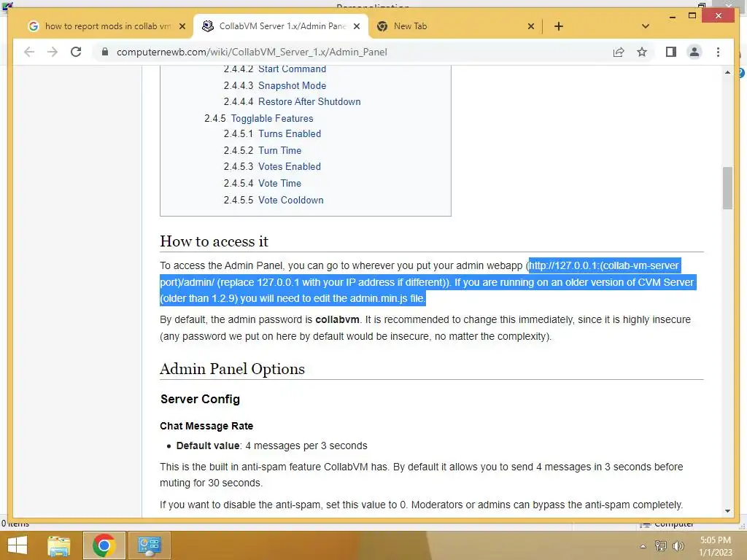Minimize the Chrome window
Image resolution: width=747 pixels, height=560 pixels.
672,17
